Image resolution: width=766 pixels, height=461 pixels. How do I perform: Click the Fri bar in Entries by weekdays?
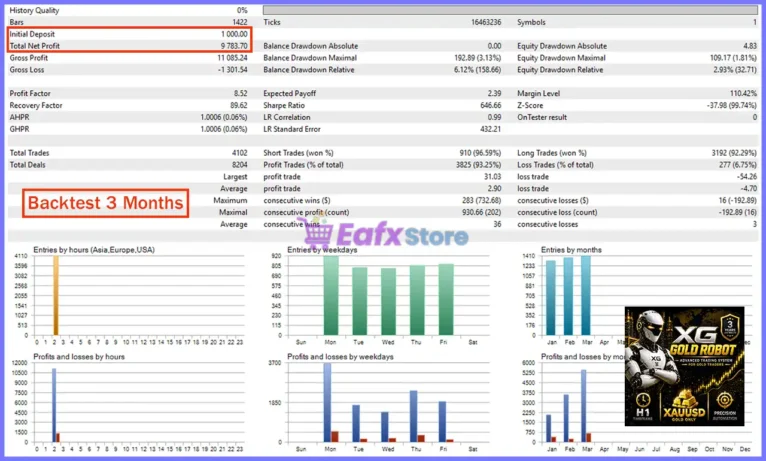click(446, 299)
